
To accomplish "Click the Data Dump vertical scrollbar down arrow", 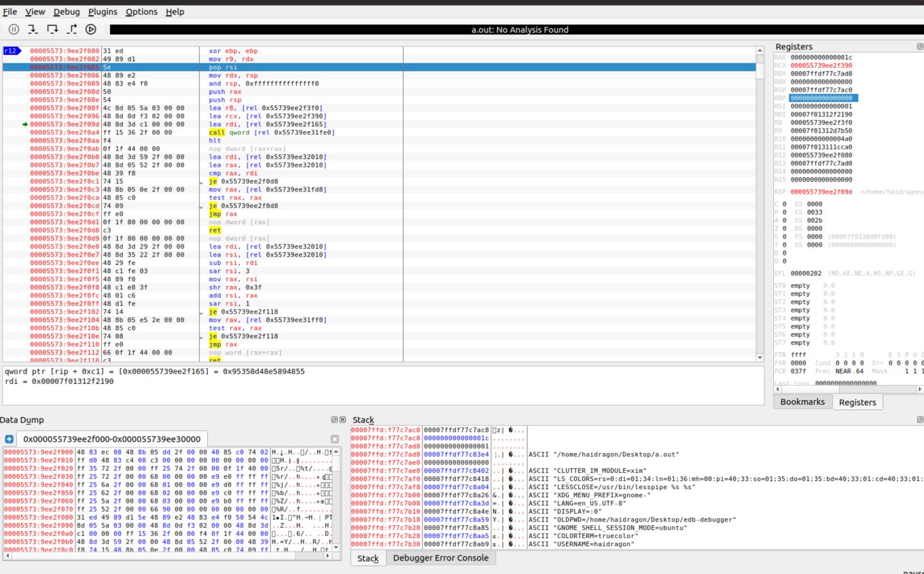I will point(336,546).
